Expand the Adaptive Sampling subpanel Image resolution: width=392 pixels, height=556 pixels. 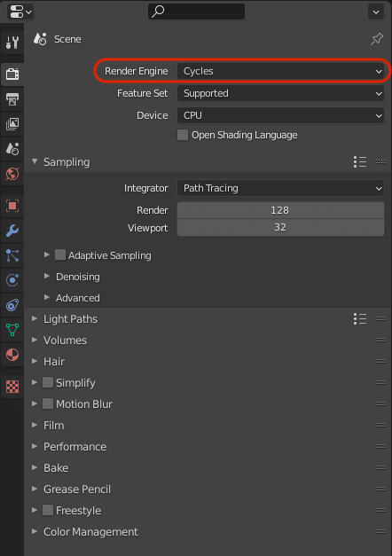coord(47,255)
